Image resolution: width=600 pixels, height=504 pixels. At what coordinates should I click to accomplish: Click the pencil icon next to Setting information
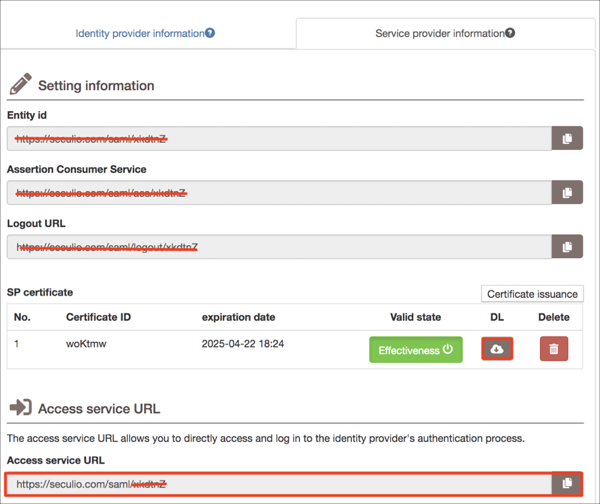click(20, 84)
